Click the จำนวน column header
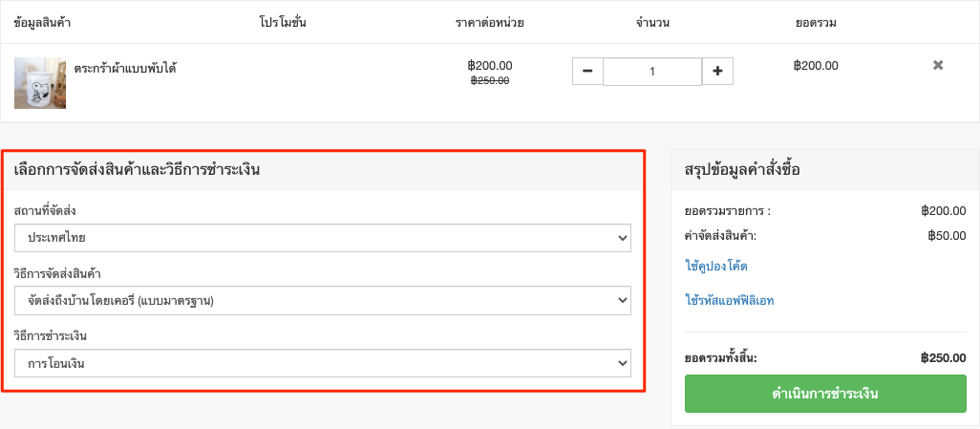Image resolution: width=980 pixels, height=429 pixels. 652,23
